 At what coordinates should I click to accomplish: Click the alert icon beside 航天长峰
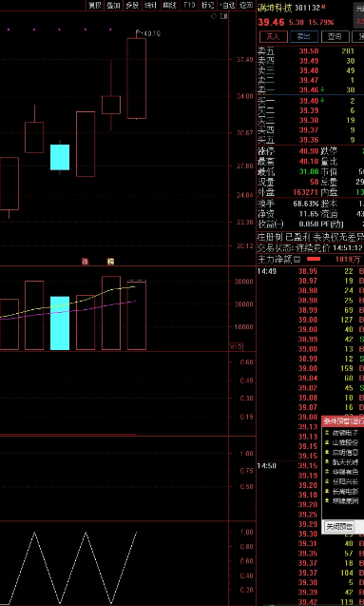(327, 461)
